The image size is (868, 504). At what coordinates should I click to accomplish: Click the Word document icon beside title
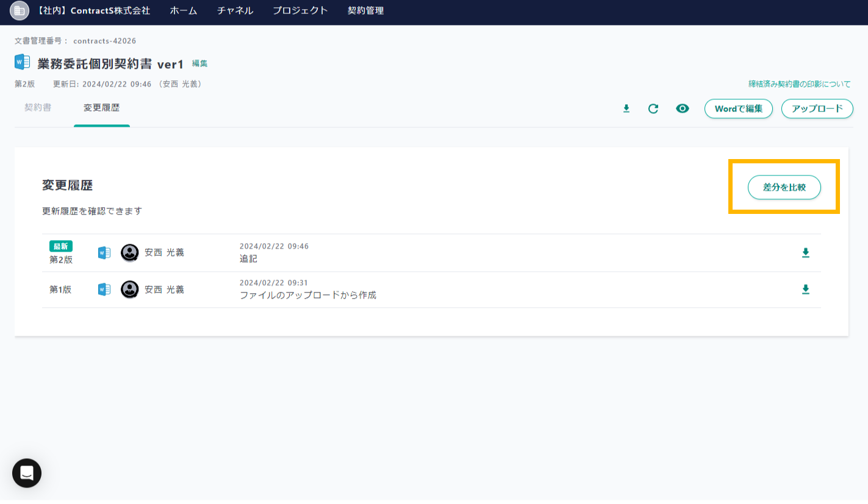tap(23, 62)
